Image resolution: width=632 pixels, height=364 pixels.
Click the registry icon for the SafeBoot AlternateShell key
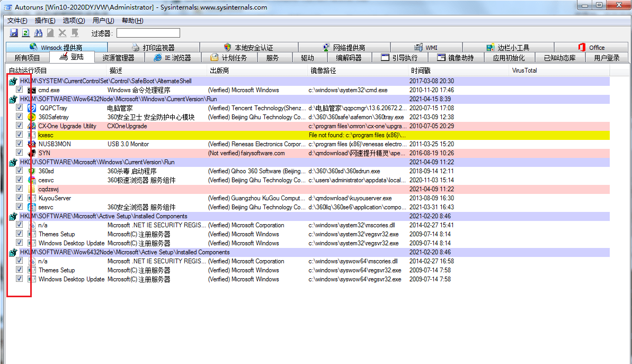pyautogui.click(x=13, y=81)
